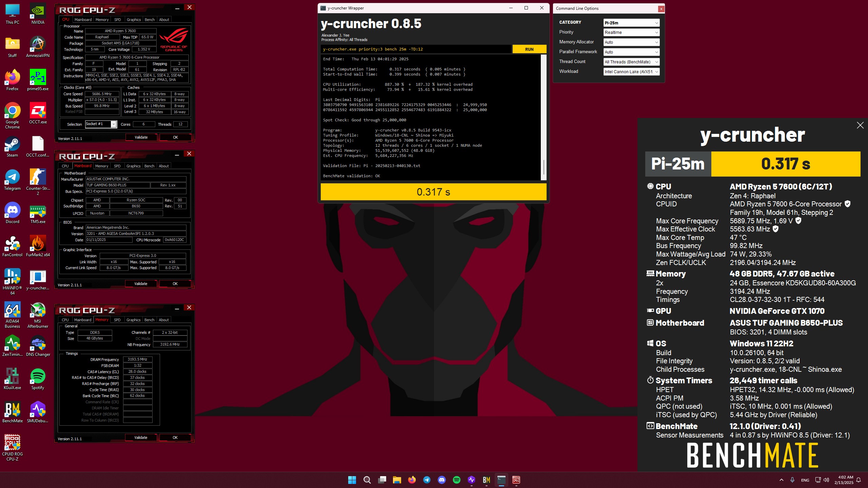Open DNS Changer desktop icon
The height and width of the screenshot is (488, 868).
[x=38, y=346]
